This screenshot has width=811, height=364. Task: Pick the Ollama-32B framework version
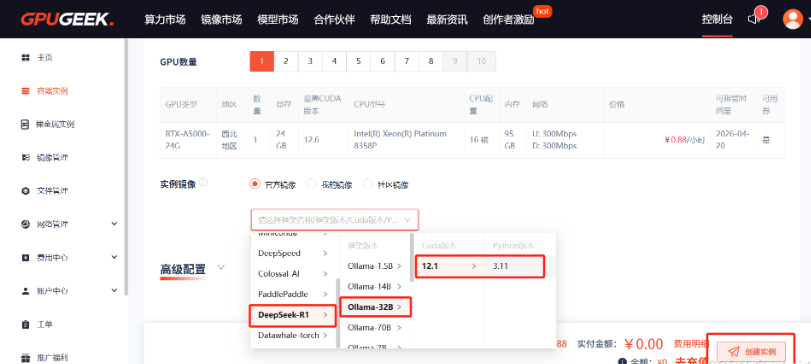click(375, 307)
